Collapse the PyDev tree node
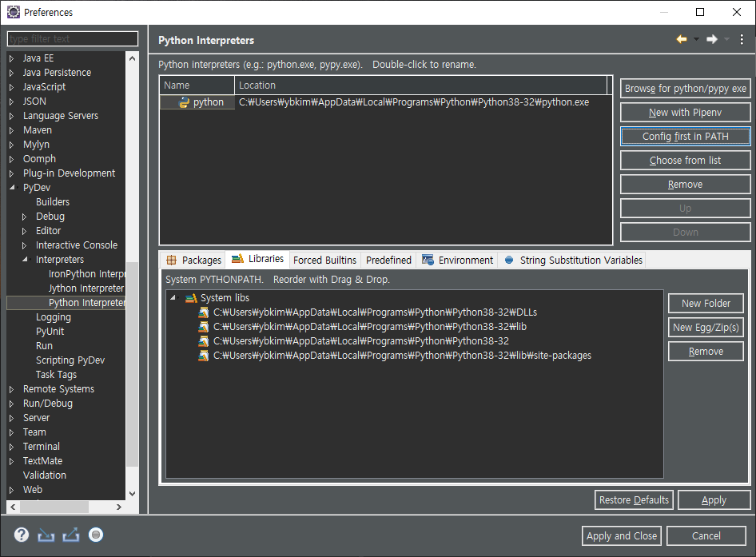Screen dimensions: 756x557 point(12,188)
